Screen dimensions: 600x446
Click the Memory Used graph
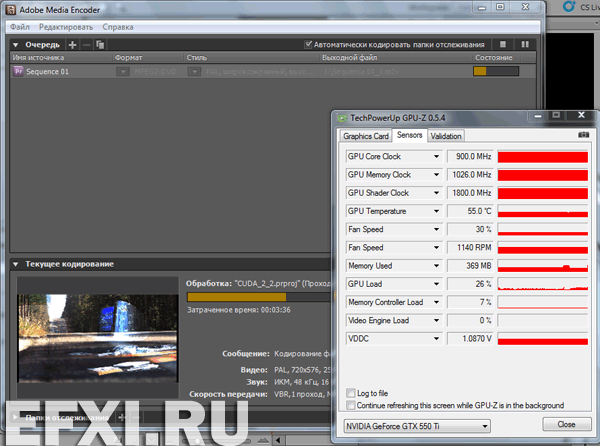click(x=543, y=266)
